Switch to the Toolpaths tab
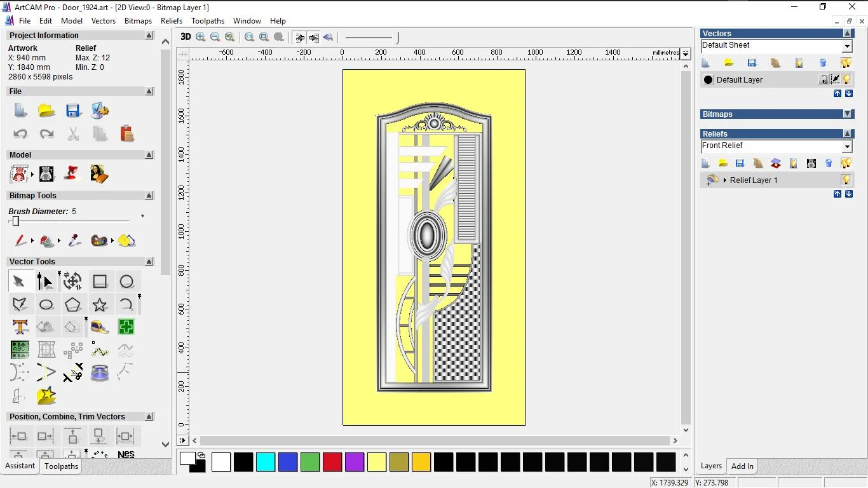The image size is (868, 488). pyautogui.click(x=61, y=466)
